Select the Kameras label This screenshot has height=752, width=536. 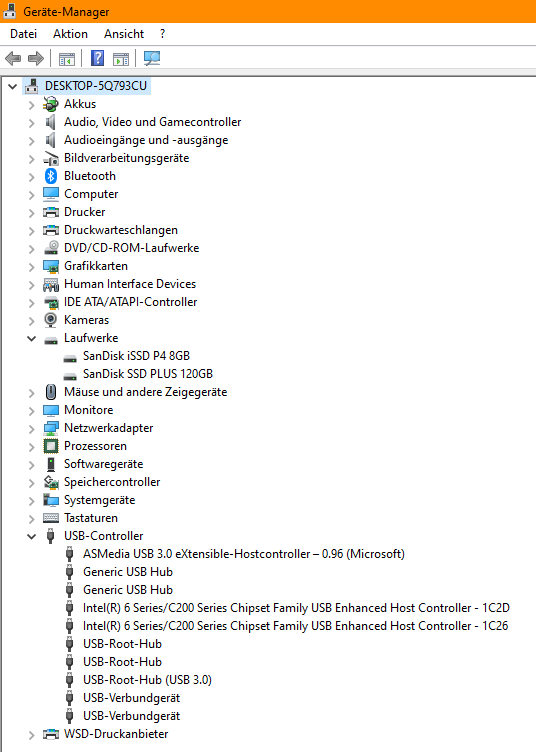tap(86, 320)
